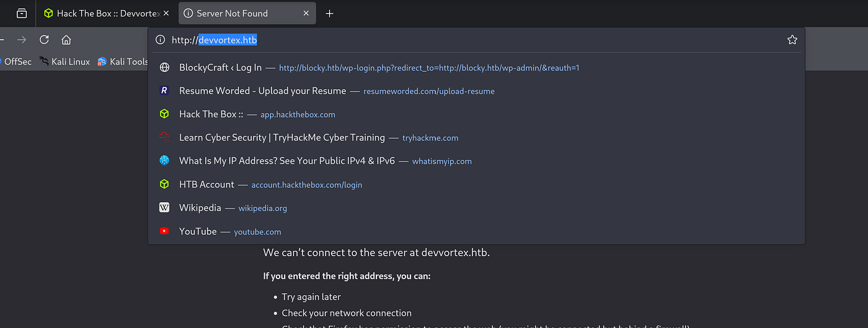Image resolution: width=868 pixels, height=328 pixels.
Task: Click the TryHackMe cloud favicon
Action: 164,137
